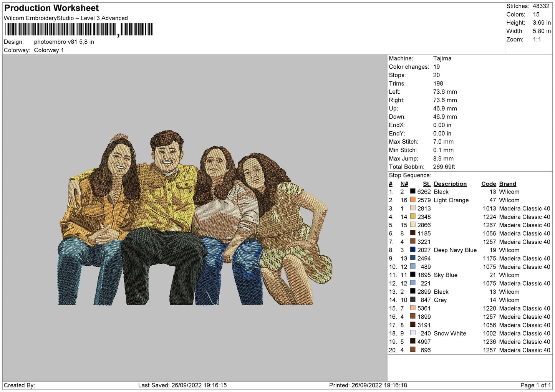Click the Machine value Tajima

[442, 58]
